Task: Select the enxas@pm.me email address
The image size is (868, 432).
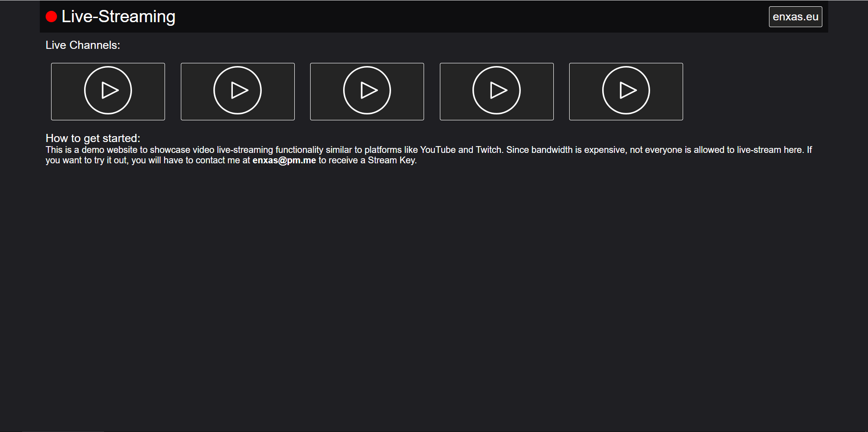Action: click(x=284, y=160)
